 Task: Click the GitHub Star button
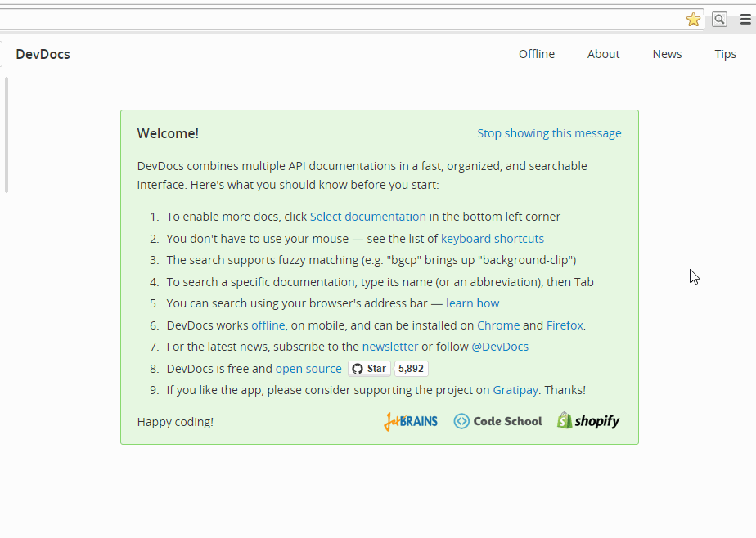click(369, 369)
